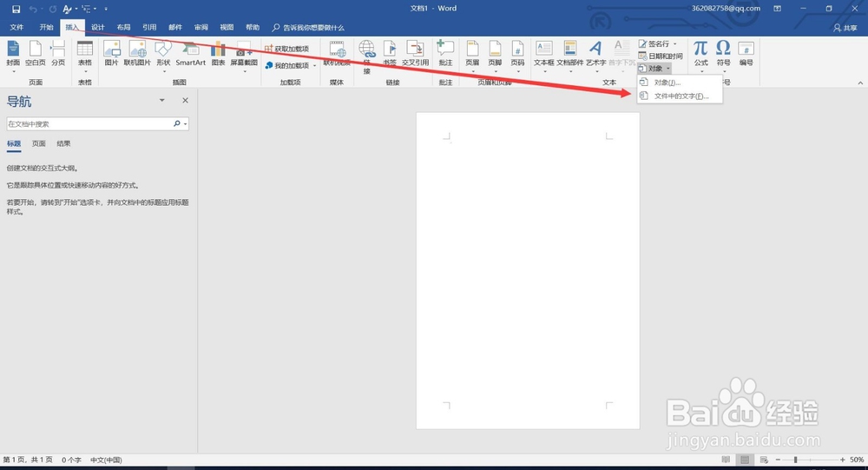868x470 pixels.
Task: Collapse the ribbon with the chevron
Action: [x=860, y=83]
